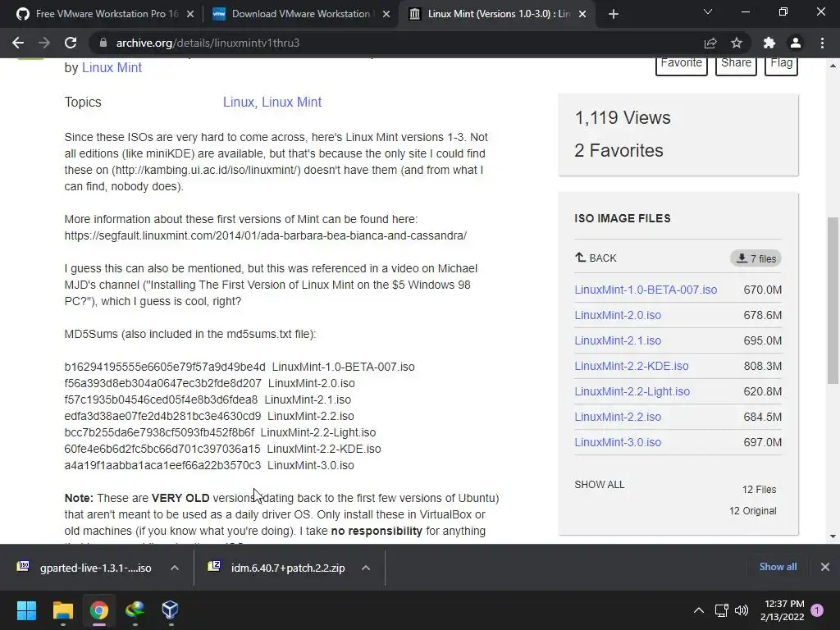
Task: Click scrollbar up arrow
Action: tap(833, 66)
